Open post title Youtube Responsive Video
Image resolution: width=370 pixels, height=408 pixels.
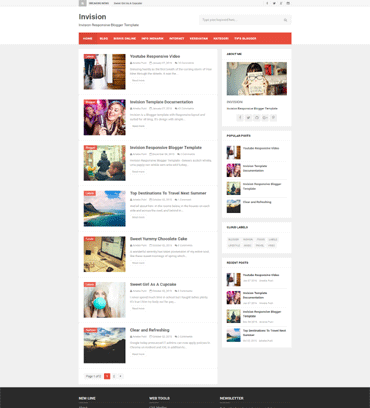155,56
